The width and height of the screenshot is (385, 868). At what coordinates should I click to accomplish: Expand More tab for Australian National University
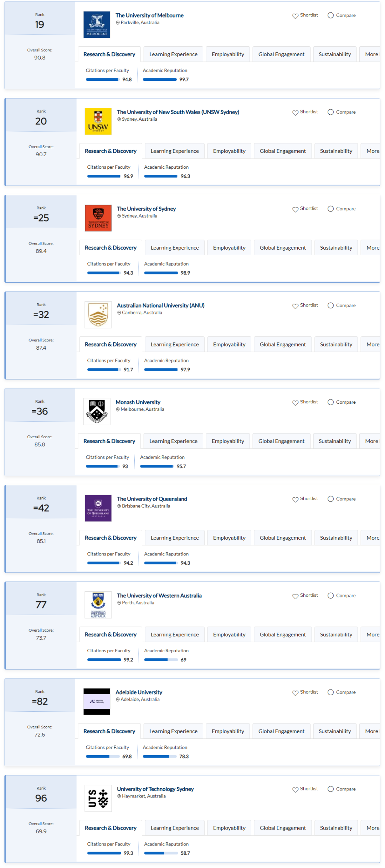click(371, 344)
